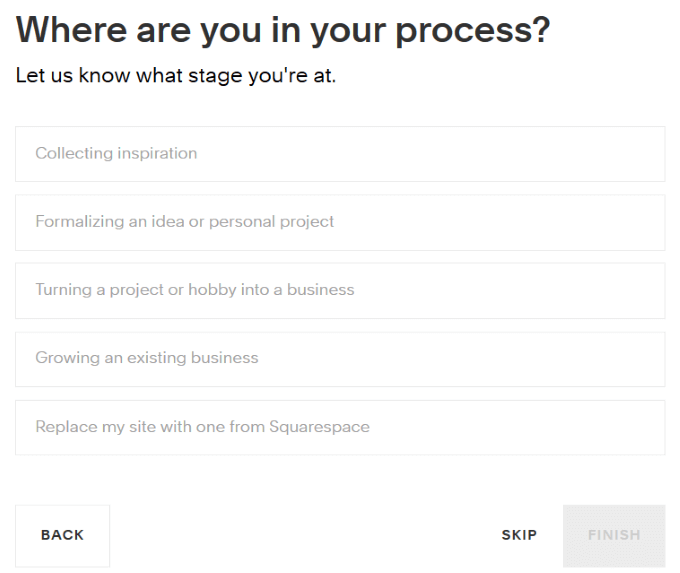Choose Formalizing an idea or personal project

[340, 222]
